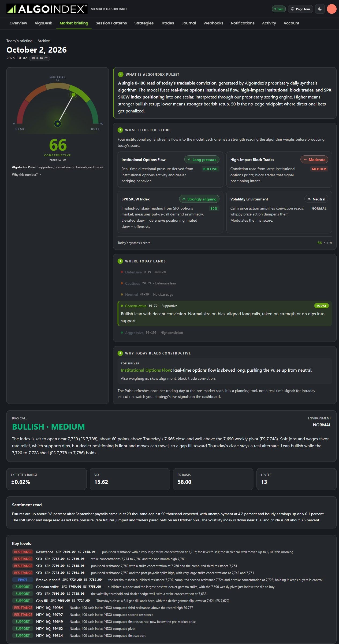339x644 pixels.
Task: Click the SUPPORT tag for NQ 30314
Action: pyautogui.click(x=23, y=636)
